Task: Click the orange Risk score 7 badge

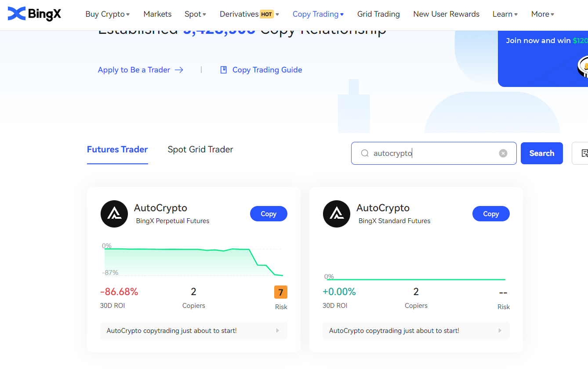Action: (281, 292)
